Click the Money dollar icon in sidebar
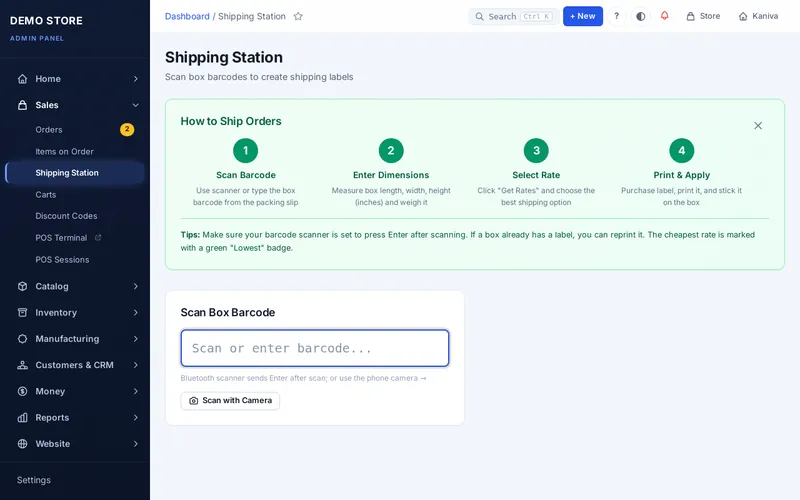The width and height of the screenshot is (800, 500). pyautogui.click(x=22, y=391)
